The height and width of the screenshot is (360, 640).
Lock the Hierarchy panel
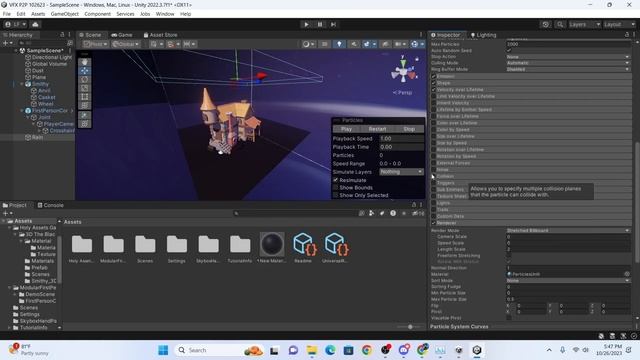point(62,35)
